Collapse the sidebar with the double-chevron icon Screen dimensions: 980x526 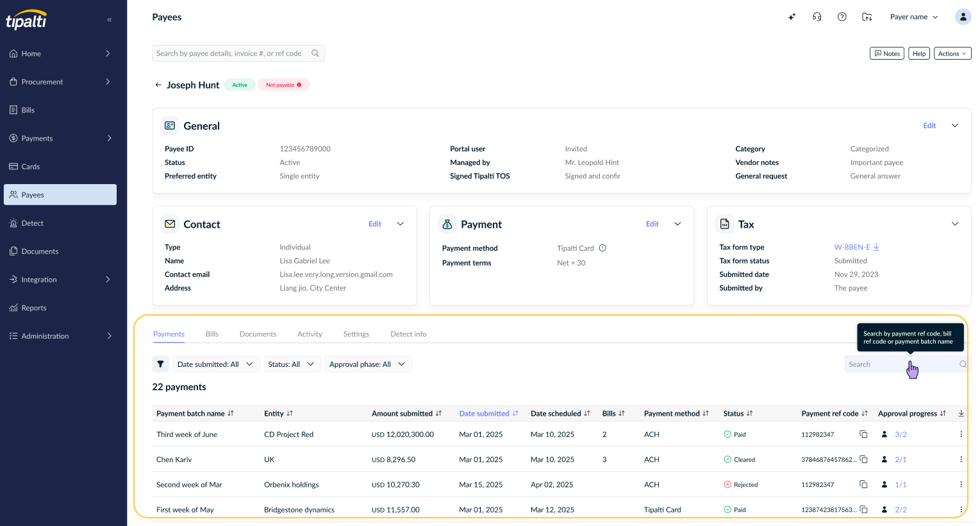(110, 20)
